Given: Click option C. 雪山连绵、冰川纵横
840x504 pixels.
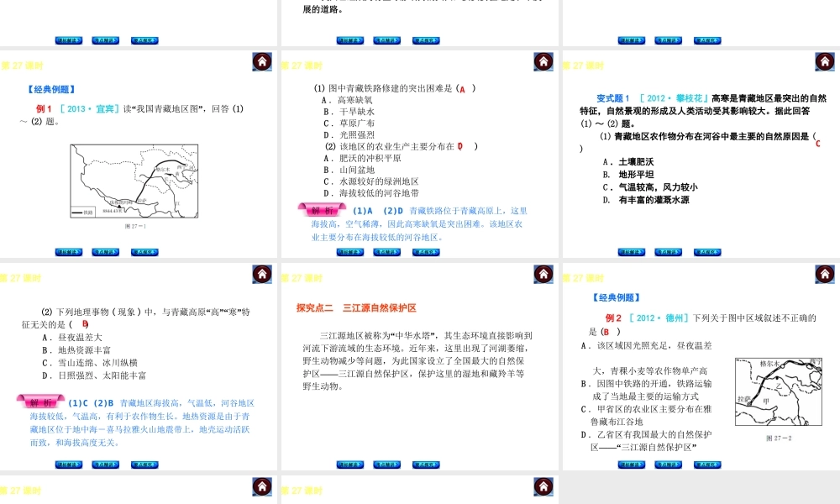Looking at the screenshot, I should pyautogui.click(x=90, y=363).
